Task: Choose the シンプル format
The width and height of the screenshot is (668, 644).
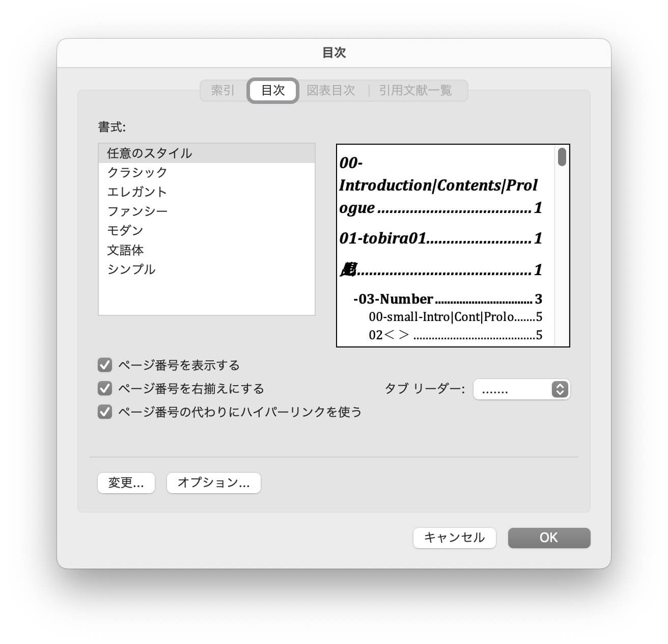Action: point(131,270)
